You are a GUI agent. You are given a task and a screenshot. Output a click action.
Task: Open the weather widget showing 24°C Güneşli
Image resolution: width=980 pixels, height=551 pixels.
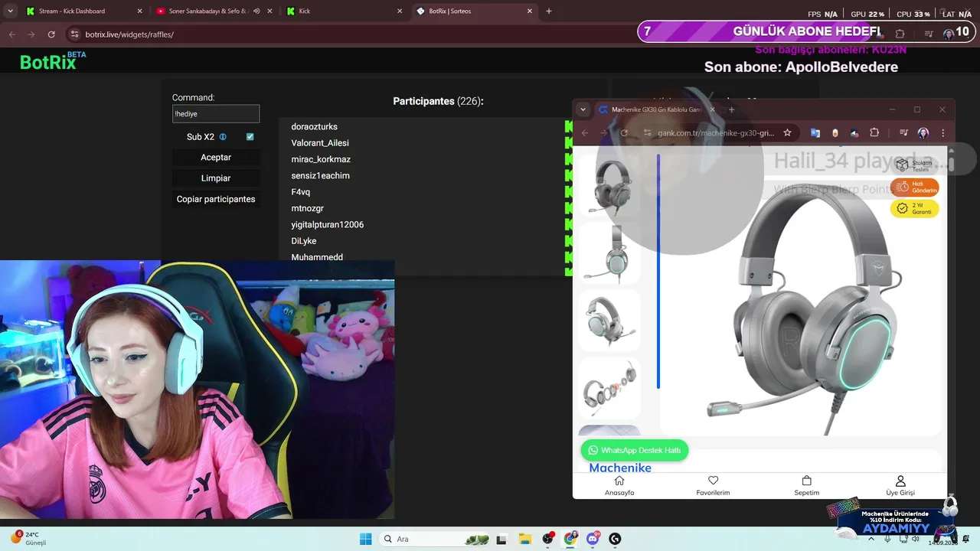coord(29,538)
